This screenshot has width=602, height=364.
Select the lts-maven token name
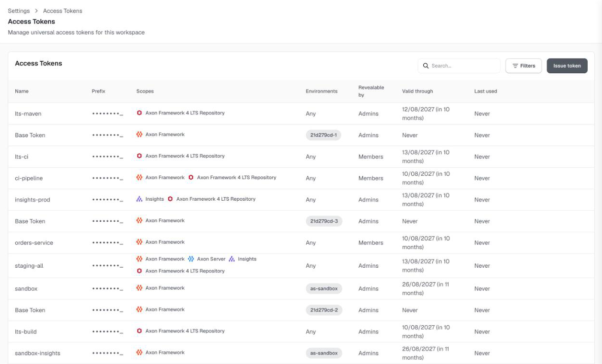tap(28, 114)
